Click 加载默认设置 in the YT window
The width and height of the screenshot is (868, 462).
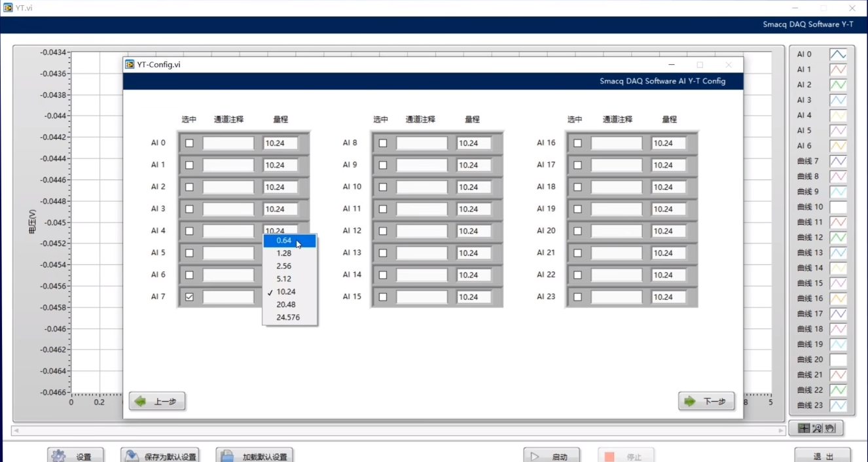(x=254, y=456)
